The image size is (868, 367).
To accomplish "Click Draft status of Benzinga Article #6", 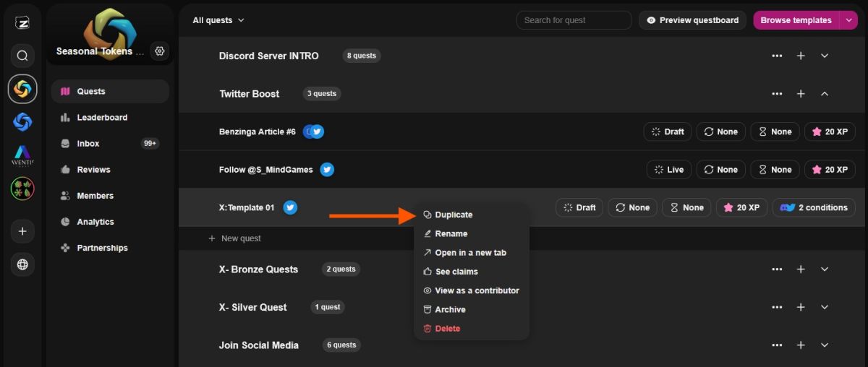I will 668,131.
